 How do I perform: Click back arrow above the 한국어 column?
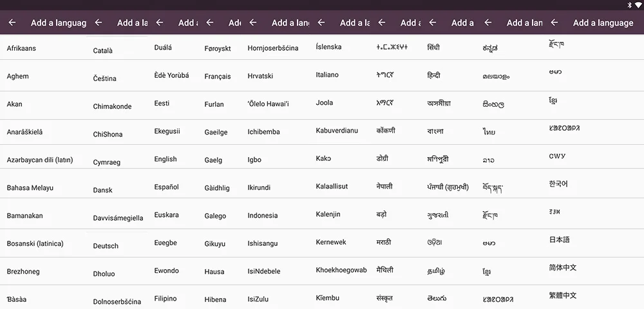[554, 23]
